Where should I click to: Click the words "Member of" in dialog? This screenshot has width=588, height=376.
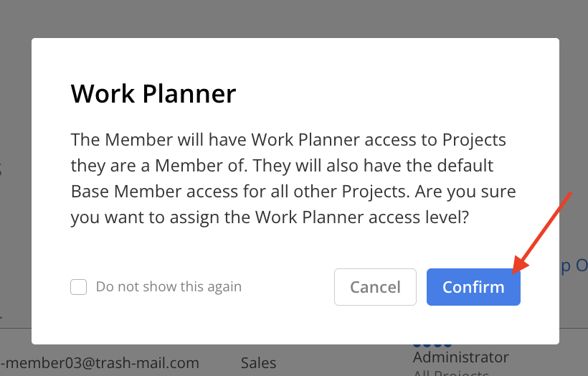pyautogui.click(x=199, y=166)
